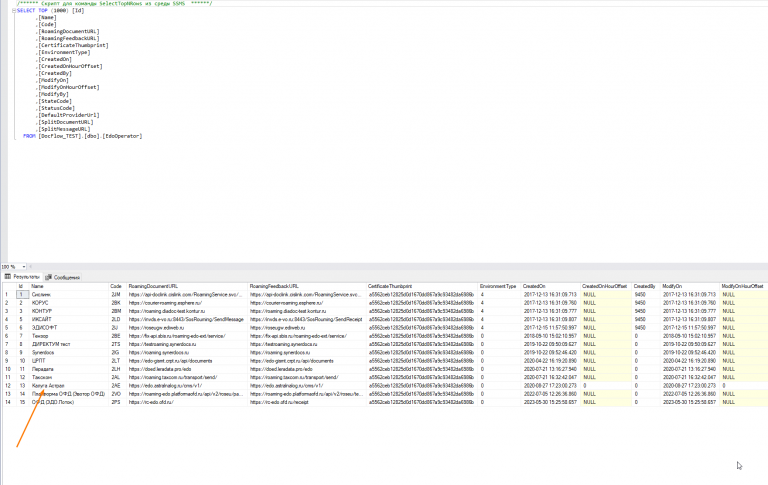The image size is (768, 485).
Task: Select the Code cell '2AE'
Action: coord(118,386)
